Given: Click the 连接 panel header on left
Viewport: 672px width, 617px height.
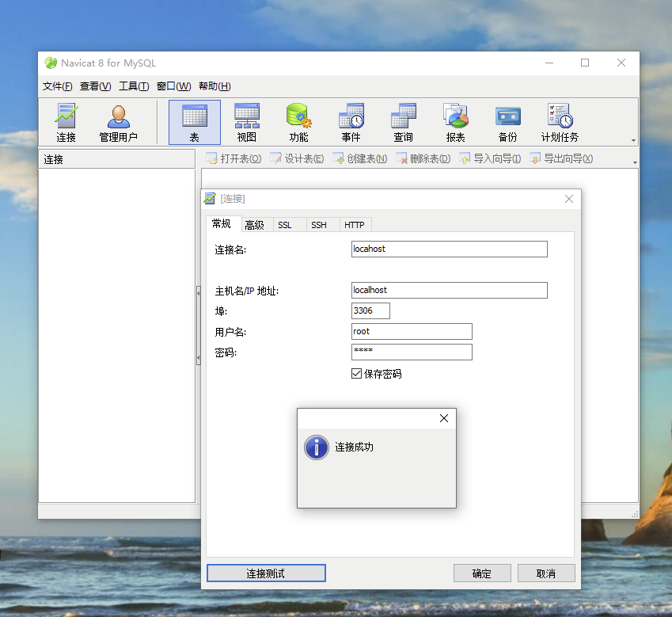Looking at the screenshot, I should pyautogui.click(x=116, y=159).
